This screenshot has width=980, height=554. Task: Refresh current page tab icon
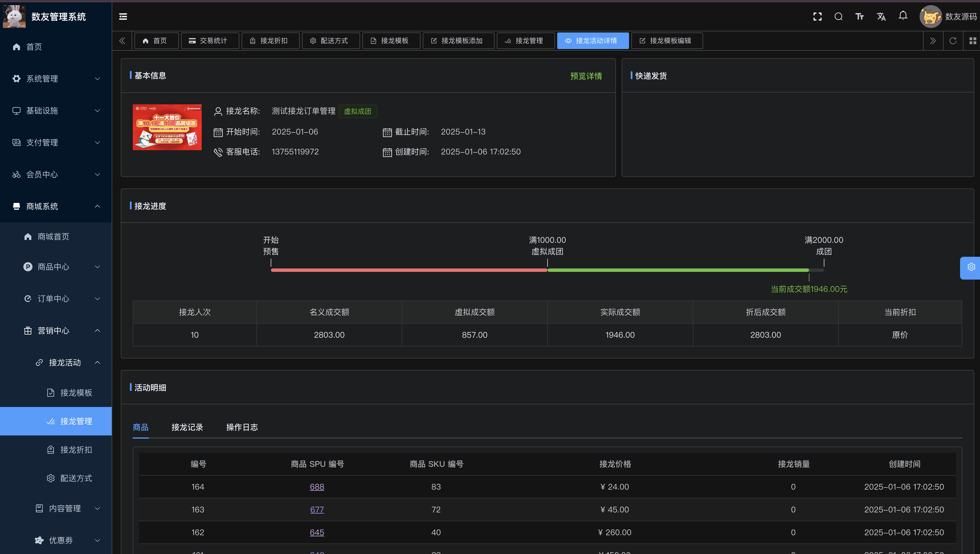(x=953, y=41)
